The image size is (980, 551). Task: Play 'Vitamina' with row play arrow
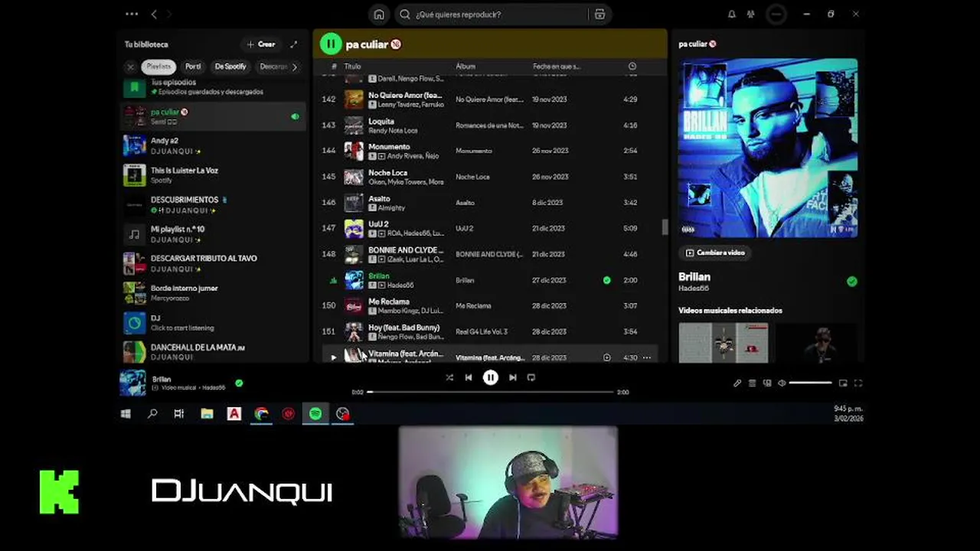[333, 357]
